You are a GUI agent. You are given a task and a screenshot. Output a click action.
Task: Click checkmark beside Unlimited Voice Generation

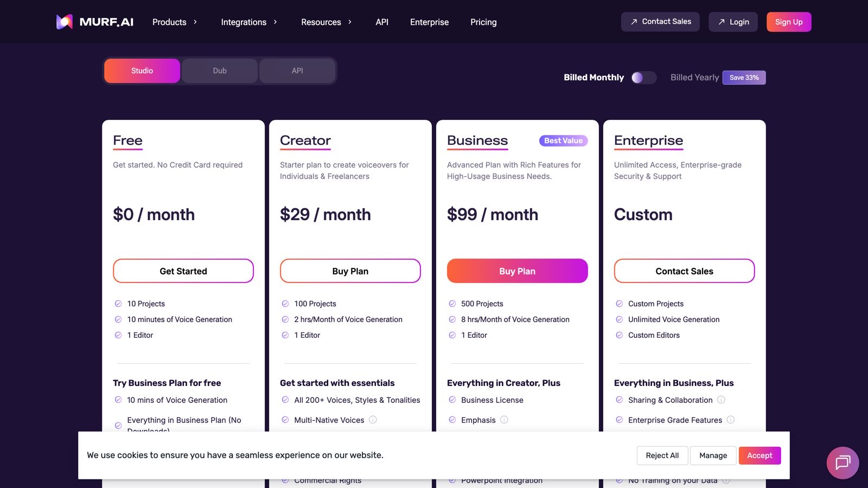point(620,319)
